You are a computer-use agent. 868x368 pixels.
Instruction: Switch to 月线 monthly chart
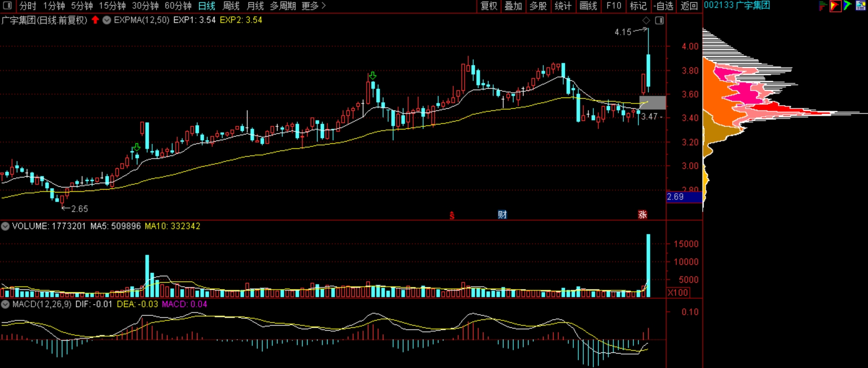[x=255, y=6]
